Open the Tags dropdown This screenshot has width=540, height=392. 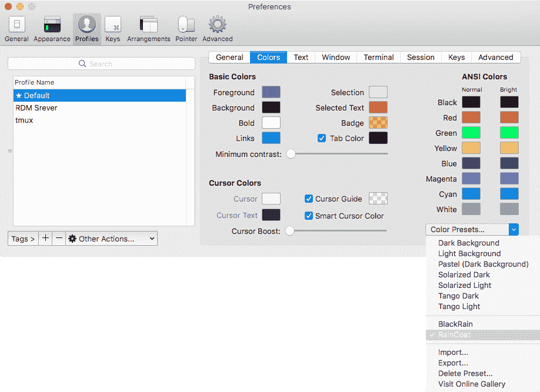click(22, 239)
